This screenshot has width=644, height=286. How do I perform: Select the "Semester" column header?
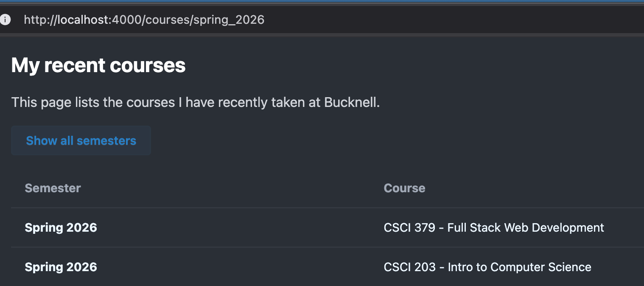pos(53,188)
